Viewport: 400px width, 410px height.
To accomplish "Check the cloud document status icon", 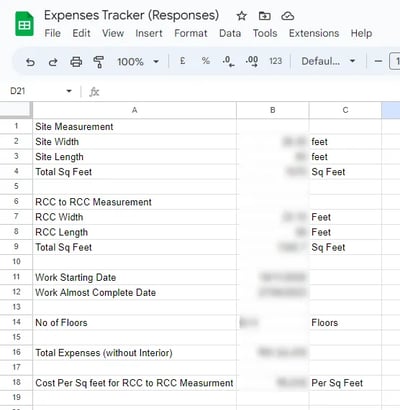I will pyautogui.click(x=287, y=16).
